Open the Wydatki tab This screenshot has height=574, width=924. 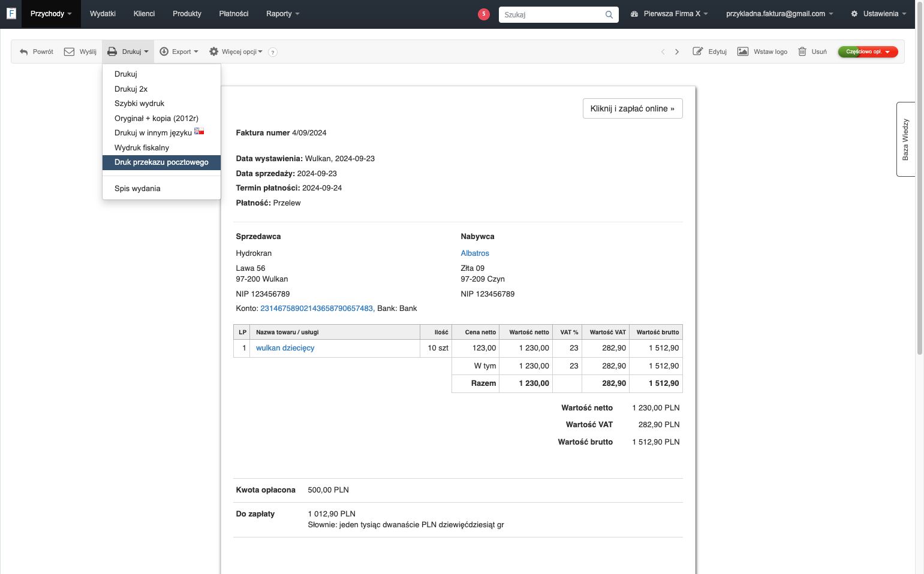tap(103, 14)
